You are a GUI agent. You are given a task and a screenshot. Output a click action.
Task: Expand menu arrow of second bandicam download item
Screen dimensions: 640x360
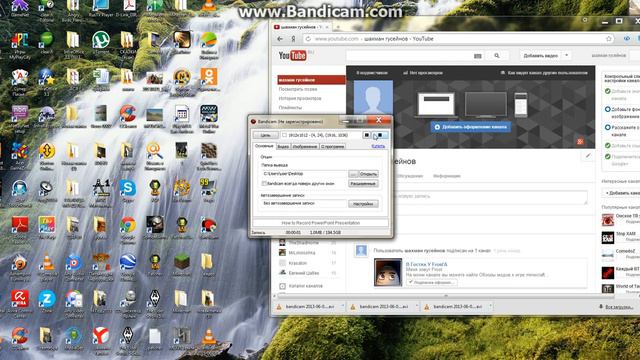click(416, 306)
